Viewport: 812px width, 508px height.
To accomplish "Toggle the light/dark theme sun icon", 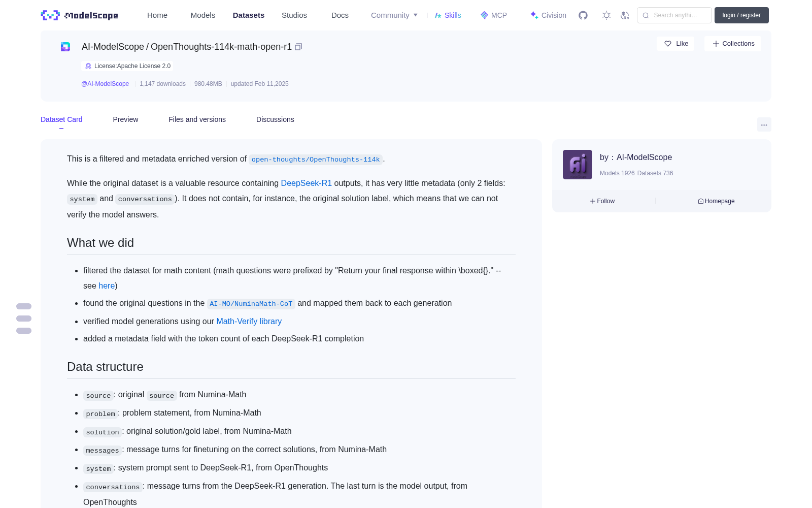I will coord(606,15).
